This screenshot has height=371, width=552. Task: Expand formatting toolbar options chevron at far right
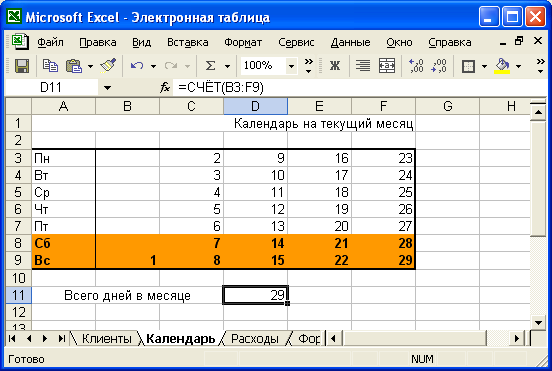(540, 66)
